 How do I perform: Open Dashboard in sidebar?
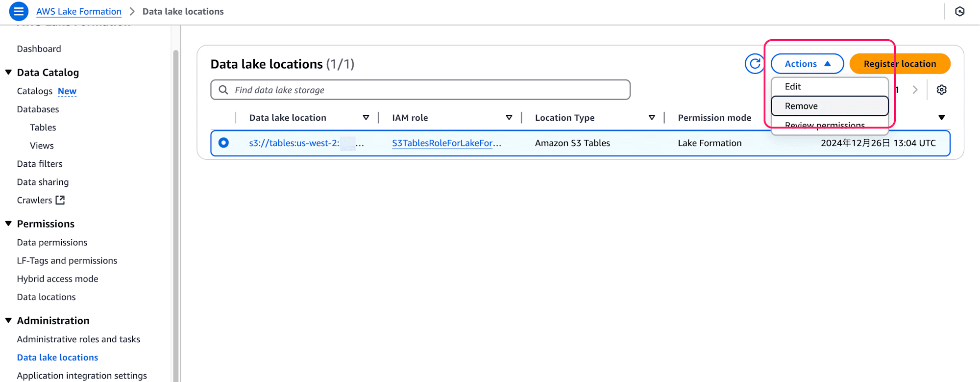click(39, 49)
